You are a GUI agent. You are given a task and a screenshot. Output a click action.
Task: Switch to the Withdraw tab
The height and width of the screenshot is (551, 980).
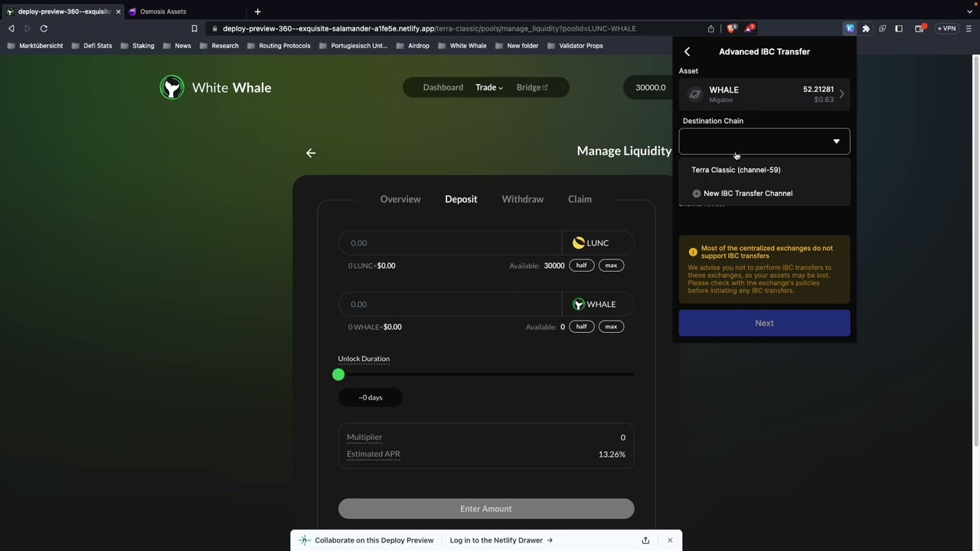click(523, 199)
